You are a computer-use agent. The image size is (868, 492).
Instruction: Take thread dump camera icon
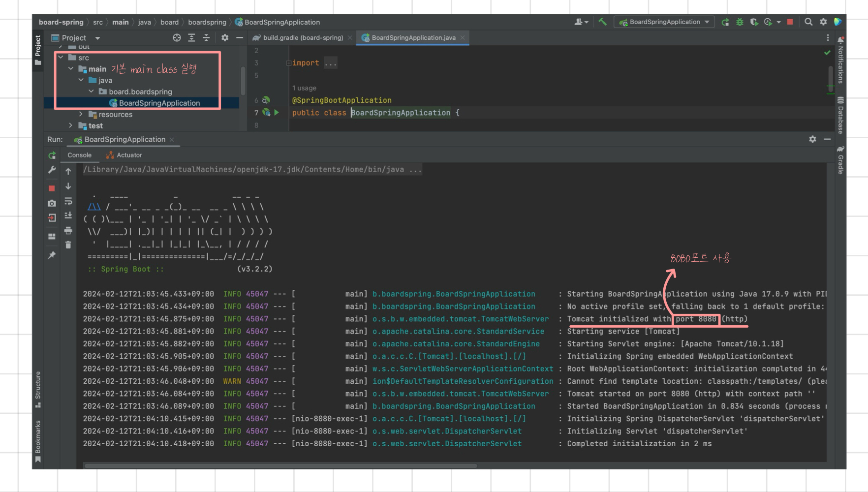coord(52,203)
